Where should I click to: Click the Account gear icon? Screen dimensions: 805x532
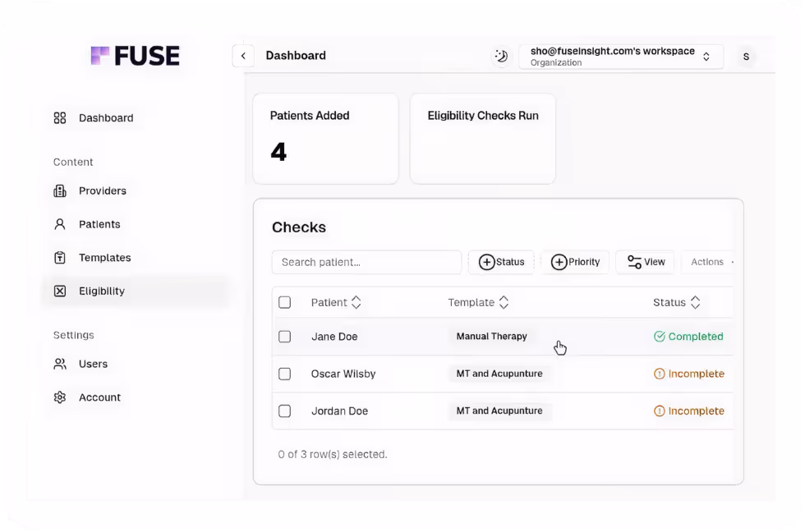point(60,397)
